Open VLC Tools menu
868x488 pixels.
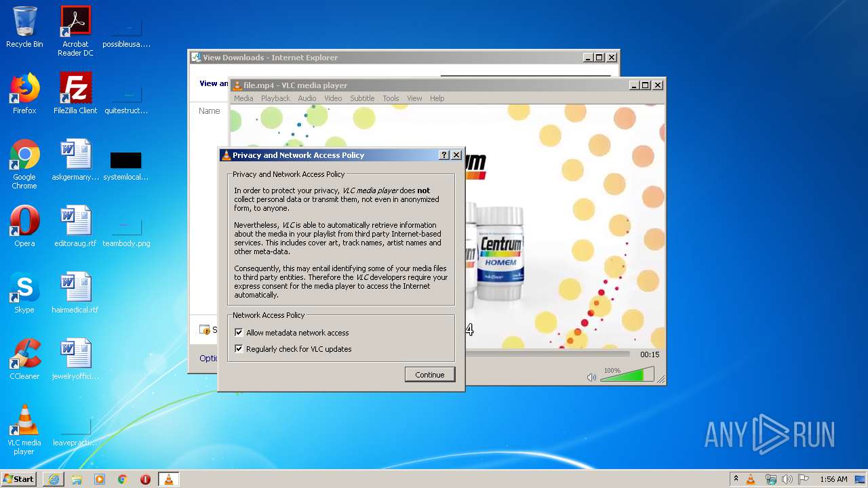point(391,98)
